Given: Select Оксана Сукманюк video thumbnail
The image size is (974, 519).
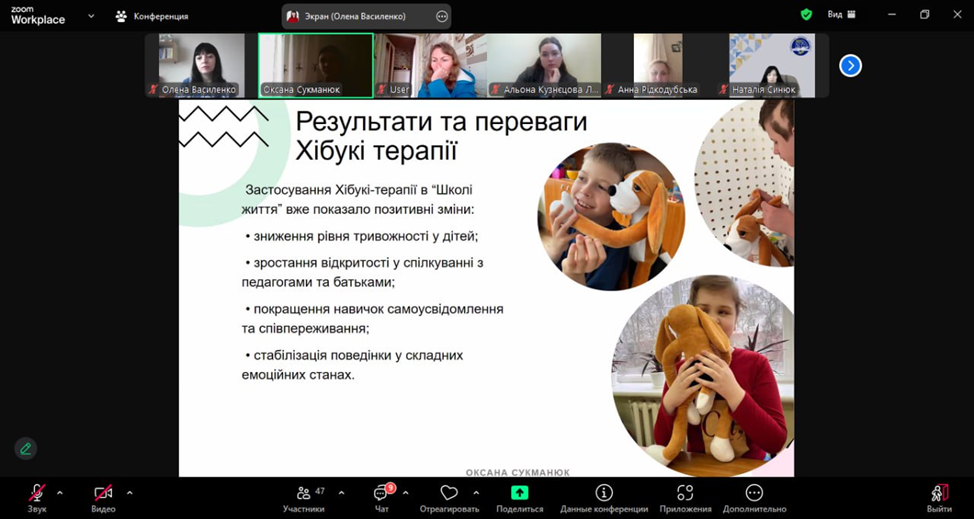Looking at the screenshot, I should coord(316,65).
